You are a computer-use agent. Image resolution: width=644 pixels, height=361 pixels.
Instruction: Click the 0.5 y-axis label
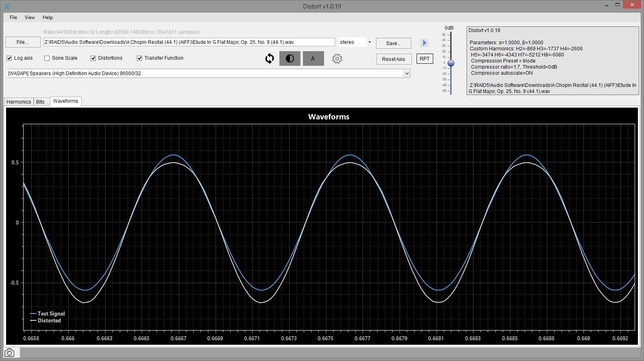[15, 162]
